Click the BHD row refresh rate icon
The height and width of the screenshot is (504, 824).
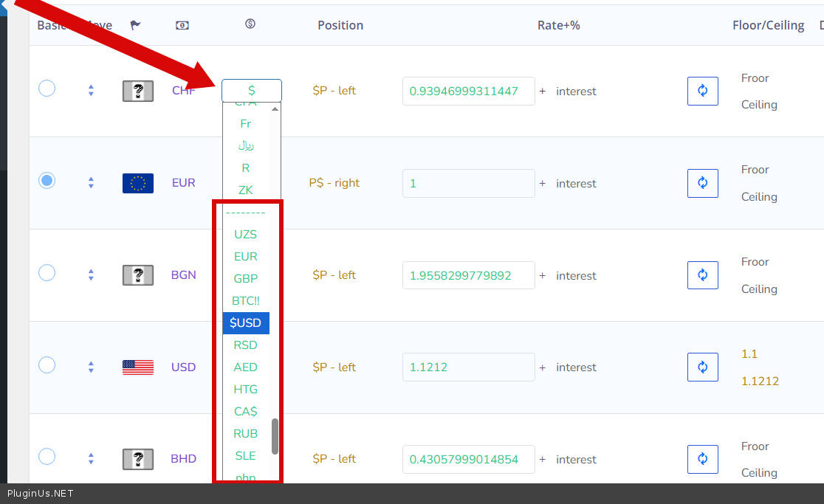click(x=702, y=459)
